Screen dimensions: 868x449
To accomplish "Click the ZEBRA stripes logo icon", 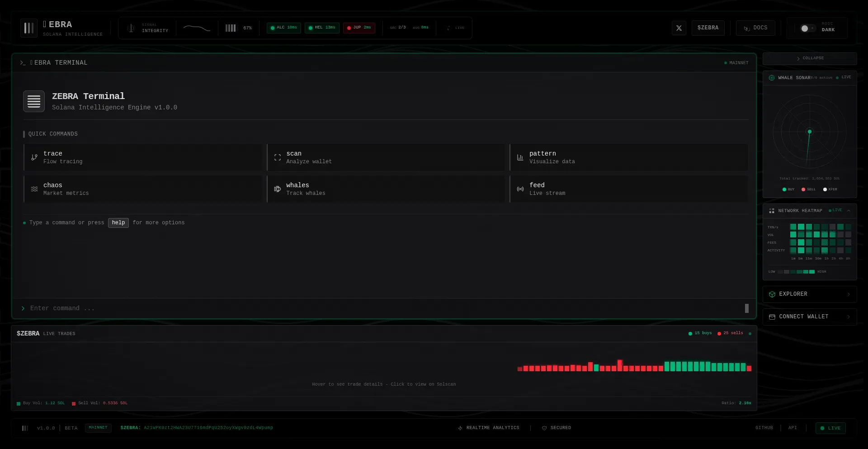I will point(29,28).
